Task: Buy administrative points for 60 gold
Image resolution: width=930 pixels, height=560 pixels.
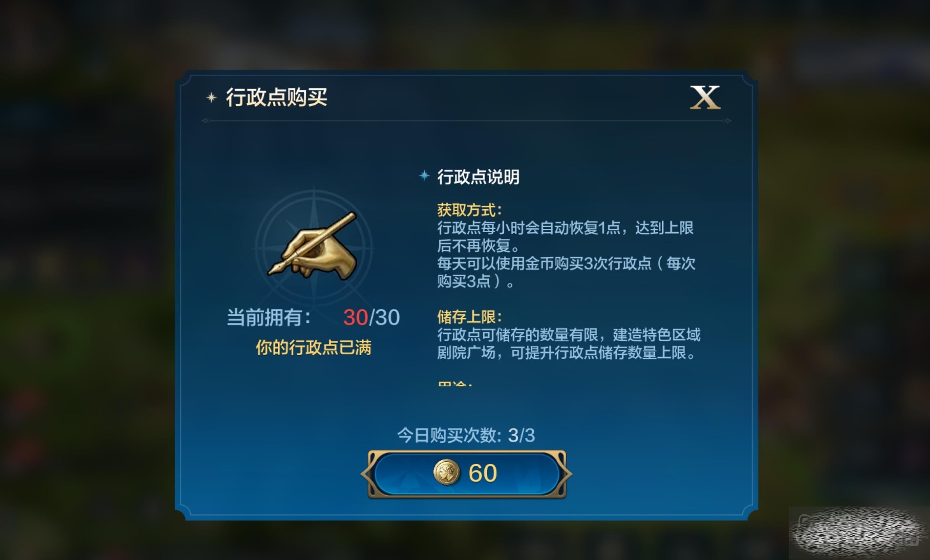Action: pos(467,474)
